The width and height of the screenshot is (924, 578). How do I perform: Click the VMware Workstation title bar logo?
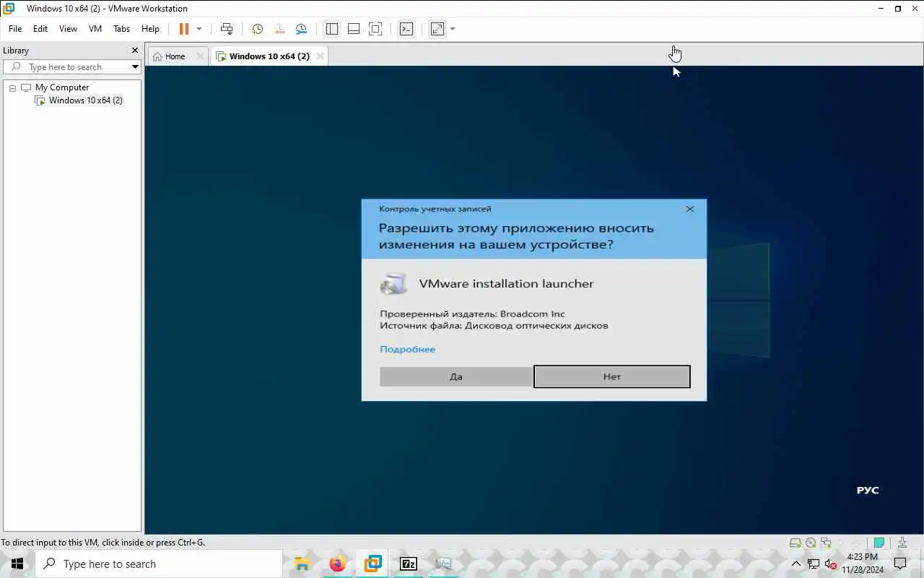pos(9,9)
